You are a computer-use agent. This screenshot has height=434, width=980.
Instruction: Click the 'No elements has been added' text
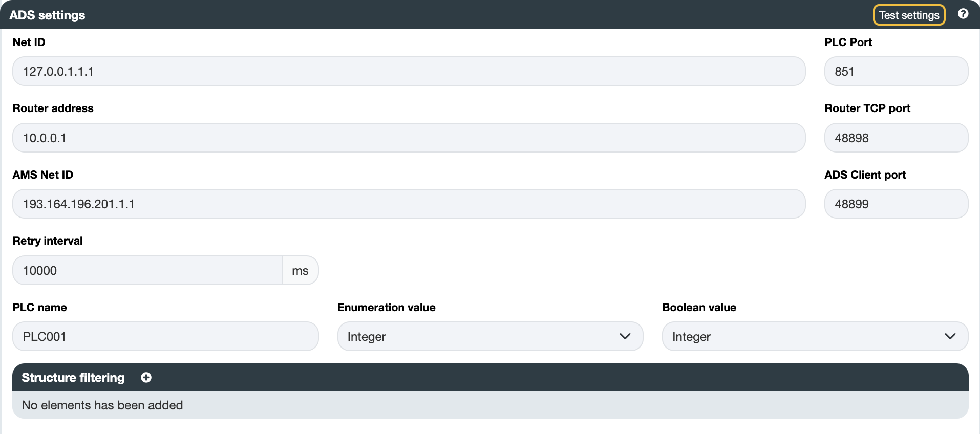pos(102,405)
